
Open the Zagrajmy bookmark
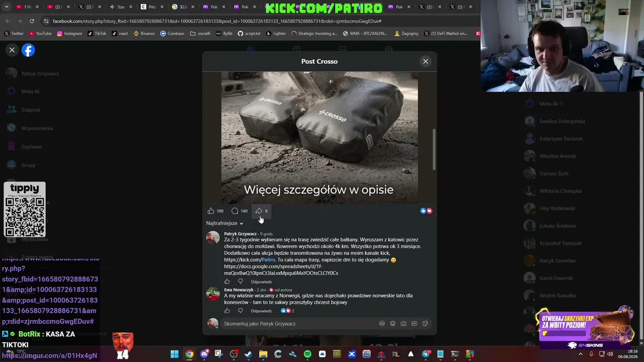pos(407,34)
